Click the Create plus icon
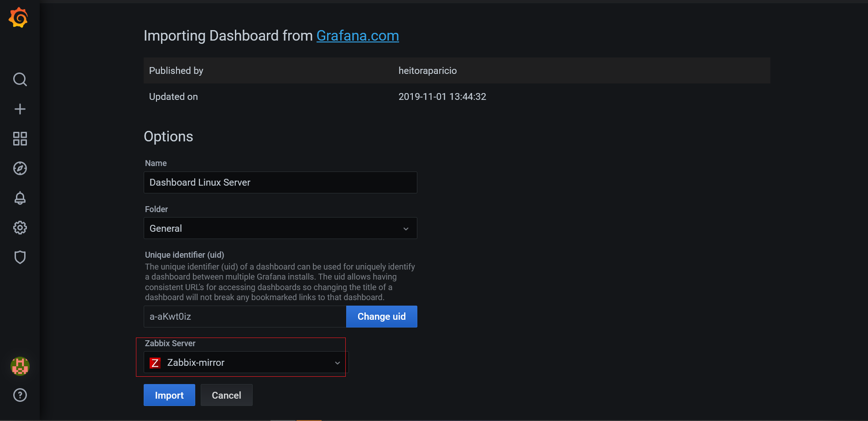Image resolution: width=868 pixels, height=421 pixels. [x=20, y=109]
